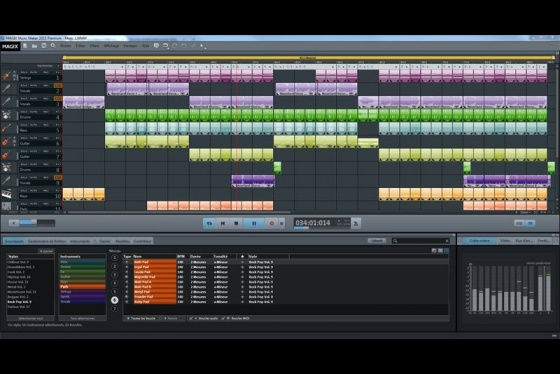
Task: Toggle the Boucles MIDI checkbox
Action: [x=224, y=318]
